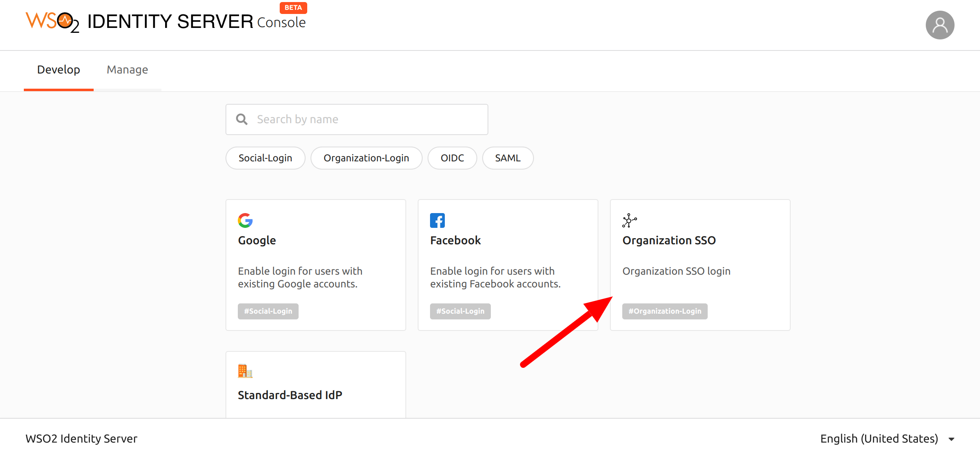Viewport: 980px width, 459px height.
Task: Toggle the OIDC filter chip
Action: (x=452, y=158)
